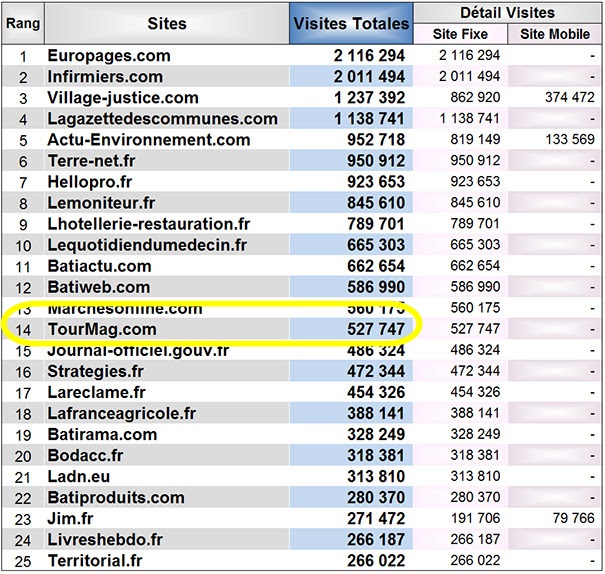Select total visits value 2 011 494
The image size is (605, 574).
coord(369,77)
